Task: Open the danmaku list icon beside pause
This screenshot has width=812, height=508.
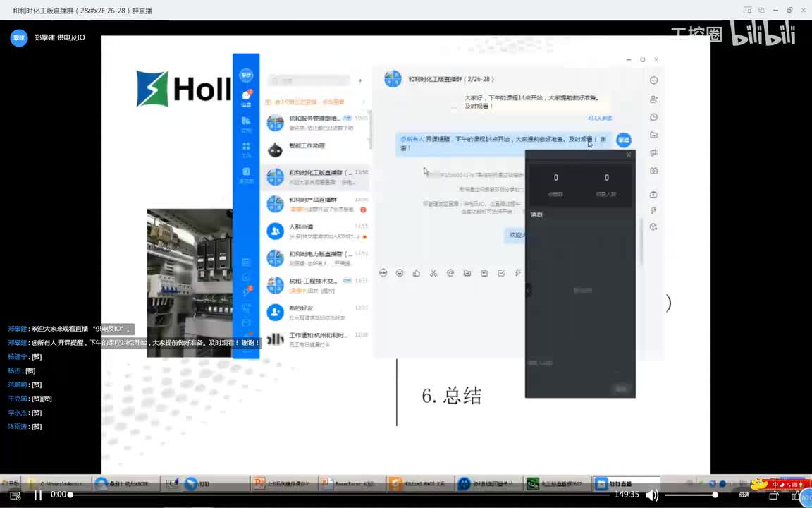Action: pos(15,495)
